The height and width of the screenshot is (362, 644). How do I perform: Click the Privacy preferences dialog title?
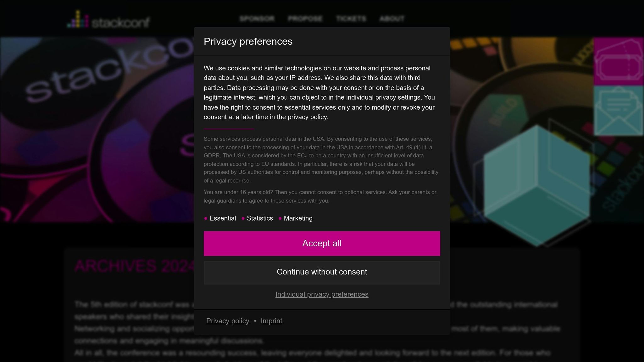248,41
